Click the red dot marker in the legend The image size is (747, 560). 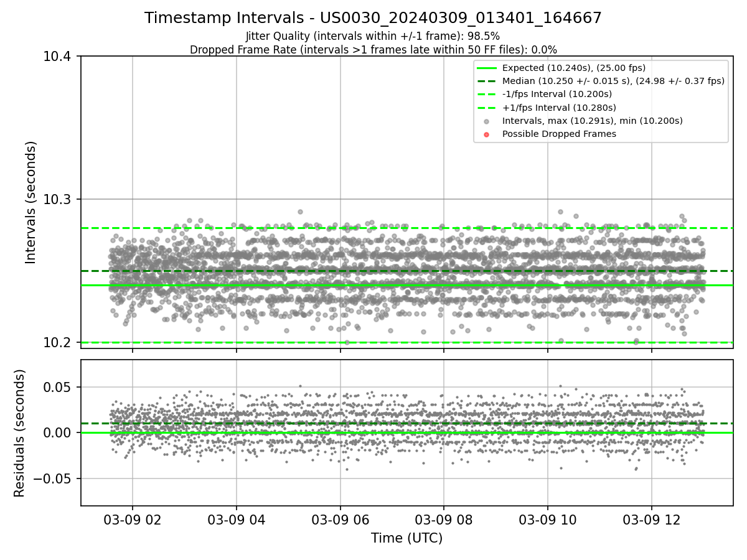tap(487, 134)
